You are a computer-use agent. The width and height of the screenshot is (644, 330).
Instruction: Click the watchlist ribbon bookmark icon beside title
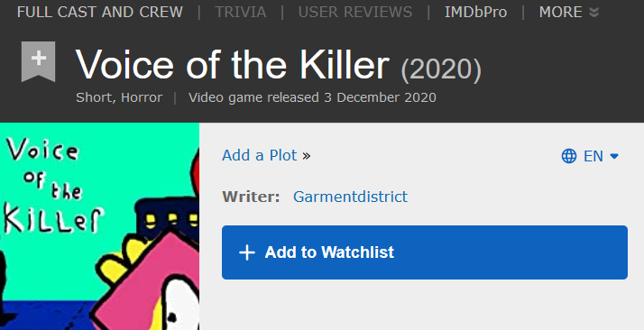coord(38,61)
